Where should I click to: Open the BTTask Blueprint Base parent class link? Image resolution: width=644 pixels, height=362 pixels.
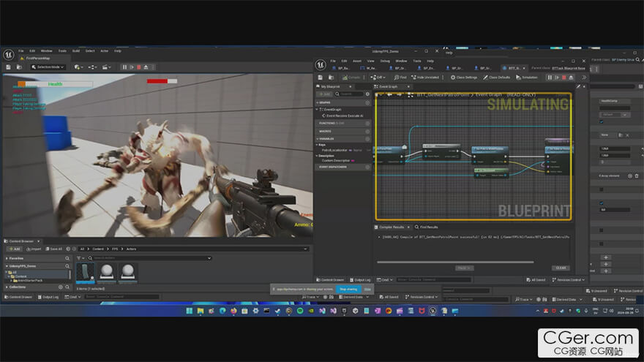click(x=569, y=68)
